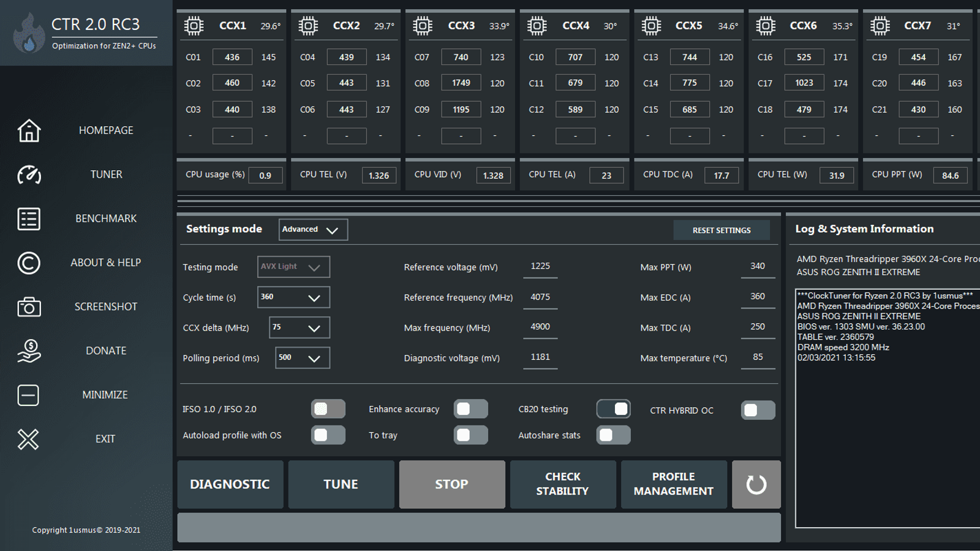This screenshot has width=980, height=551.
Task: Click the Diagnostic voltage field
Action: point(540,358)
